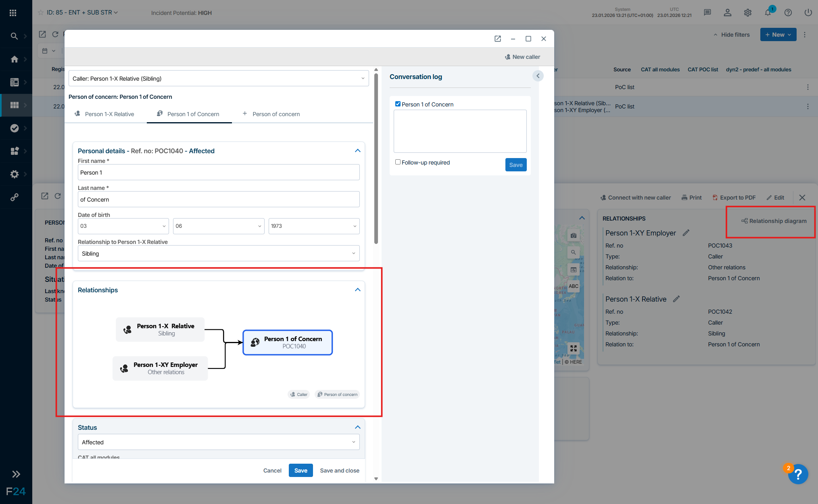This screenshot has width=818, height=504.
Task: Click the notifications bell icon
Action: click(x=768, y=12)
